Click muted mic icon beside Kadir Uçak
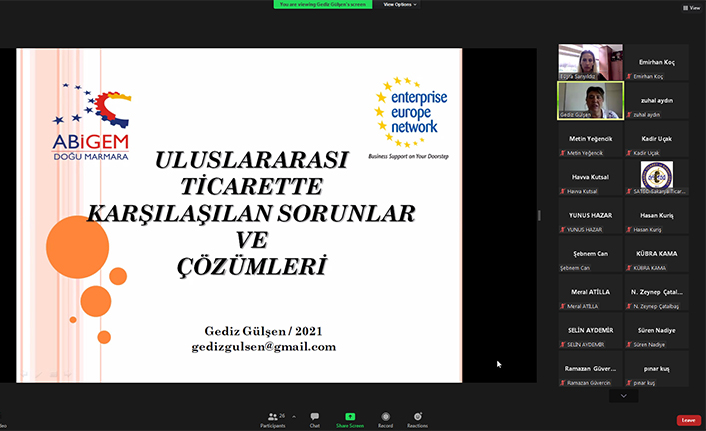The image size is (706, 431). point(629,153)
